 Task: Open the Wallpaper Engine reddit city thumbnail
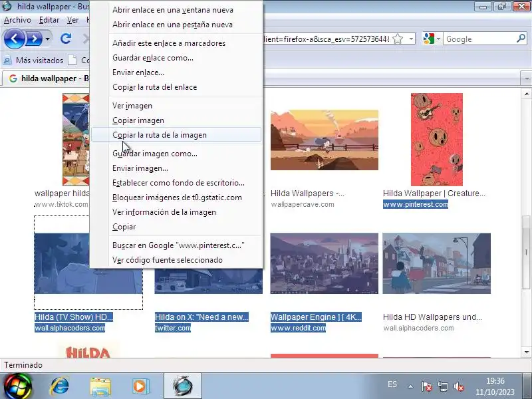pos(325,263)
